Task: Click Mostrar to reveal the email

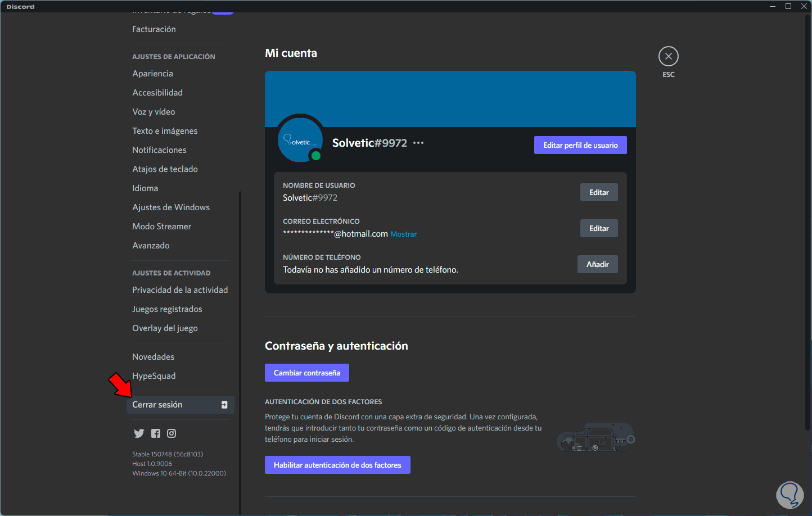Action: pyautogui.click(x=404, y=234)
